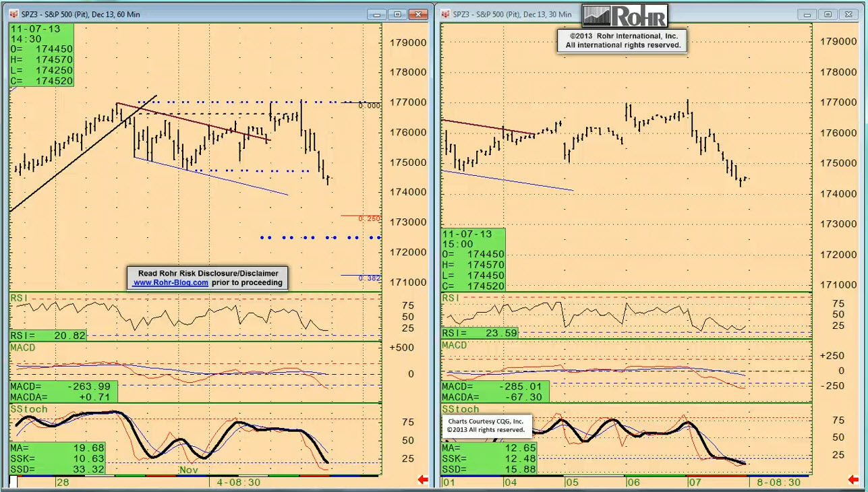Click the SPZ3 60 Min window app icon
Screen dimensions: 868x492
pyautogui.click(x=14, y=14)
